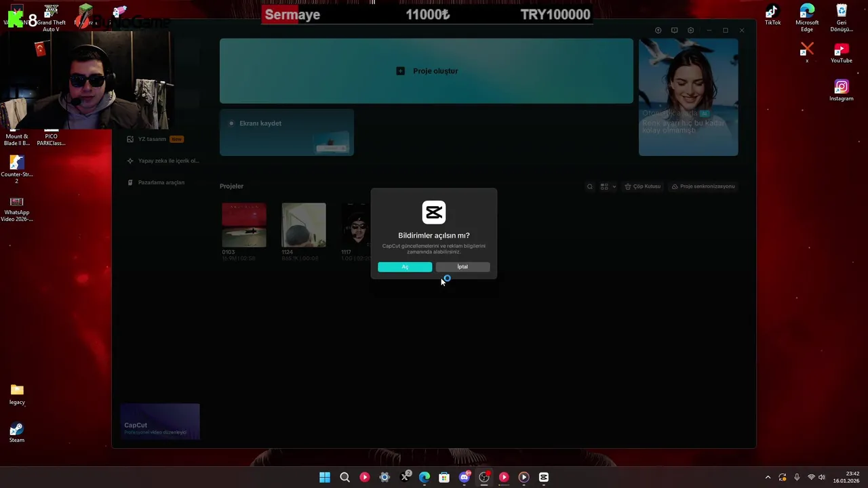Open Mount & Blade II desktop shortcut
The image size is (868, 488).
point(17,138)
